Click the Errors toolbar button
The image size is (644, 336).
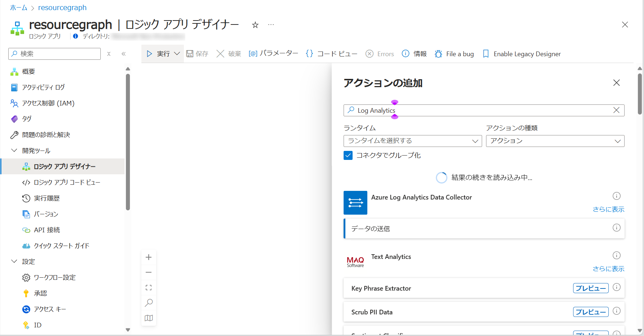(x=380, y=54)
